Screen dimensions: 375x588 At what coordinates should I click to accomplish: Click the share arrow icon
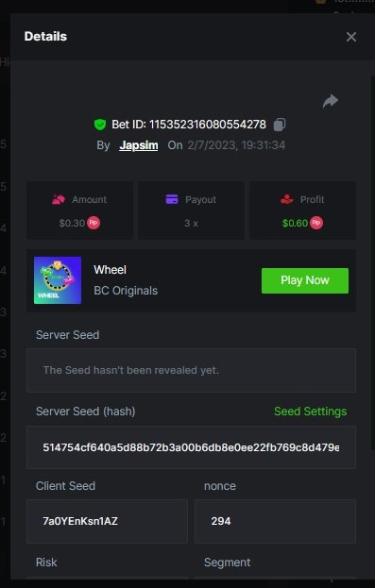coord(331,101)
